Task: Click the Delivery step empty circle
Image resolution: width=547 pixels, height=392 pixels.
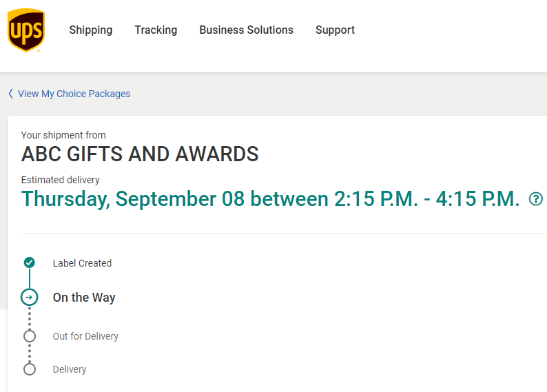Action: coord(29,369)
